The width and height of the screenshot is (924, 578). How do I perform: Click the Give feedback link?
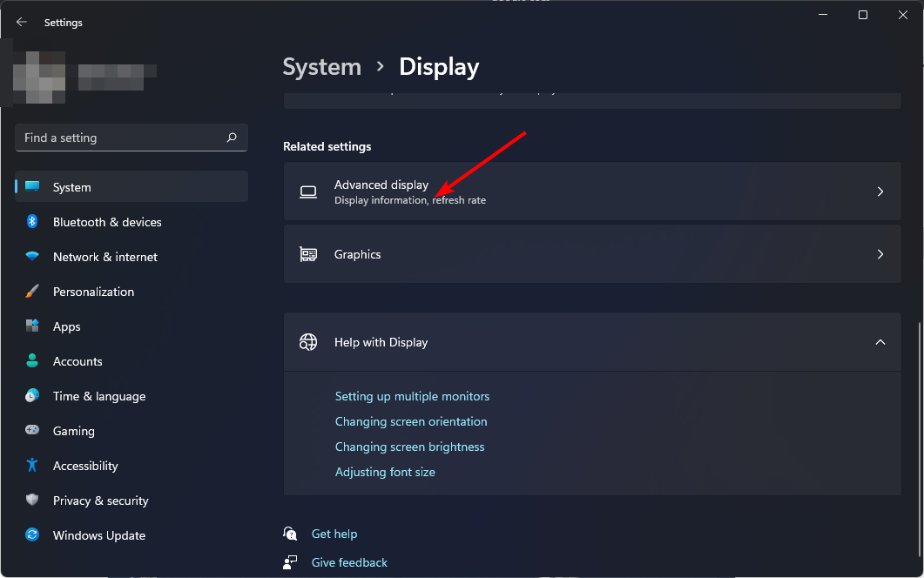pos(349,562)
